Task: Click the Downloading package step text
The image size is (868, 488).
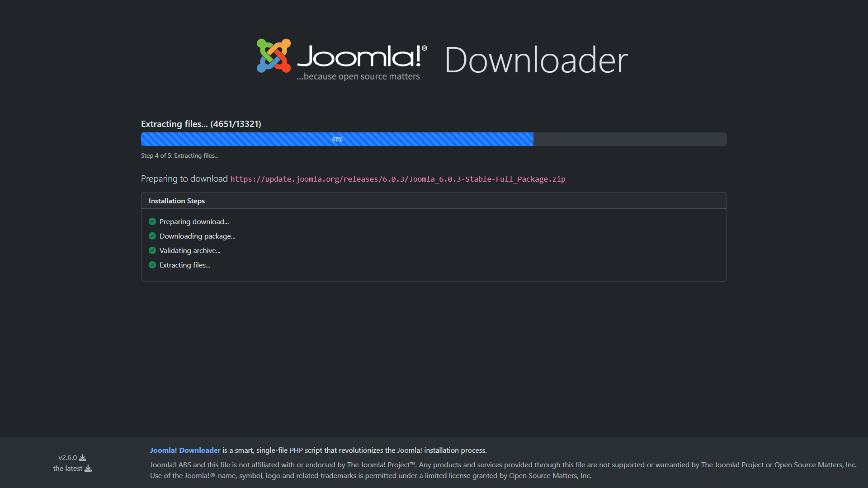Action: (x=197, y=236)
